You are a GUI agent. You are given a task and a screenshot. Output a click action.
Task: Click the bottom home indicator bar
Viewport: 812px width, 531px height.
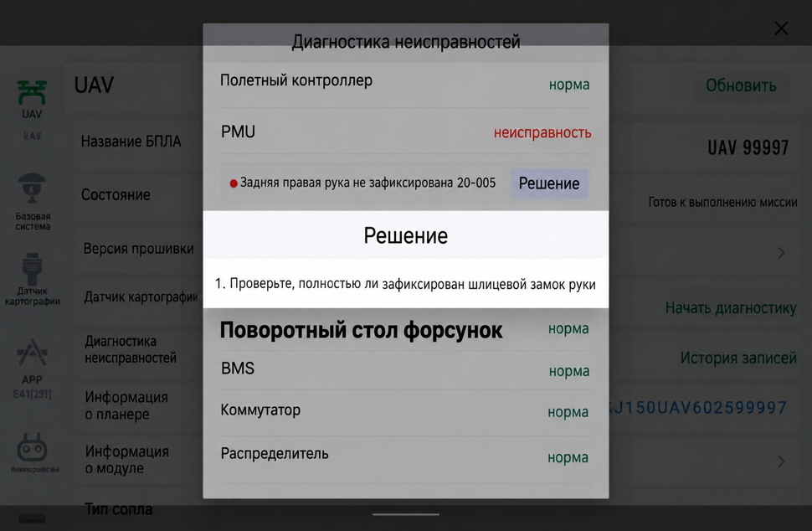click(x=405, y=514)
